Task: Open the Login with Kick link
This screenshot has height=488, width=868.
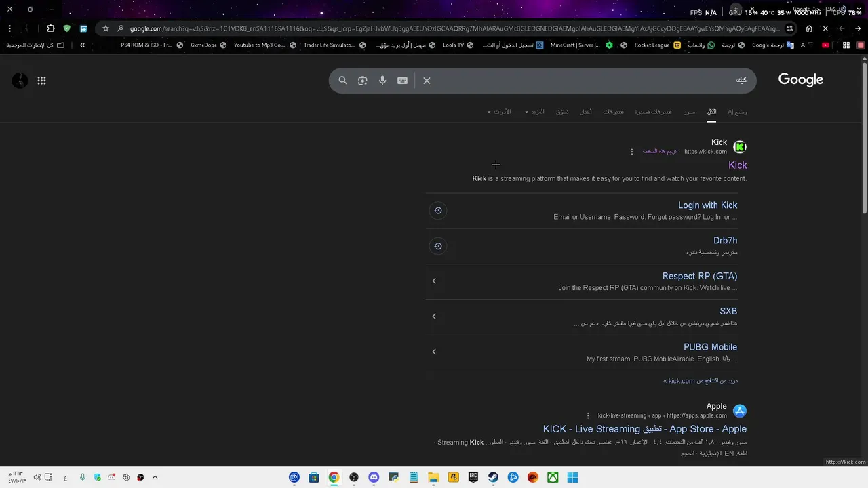Action: [708, 205]
